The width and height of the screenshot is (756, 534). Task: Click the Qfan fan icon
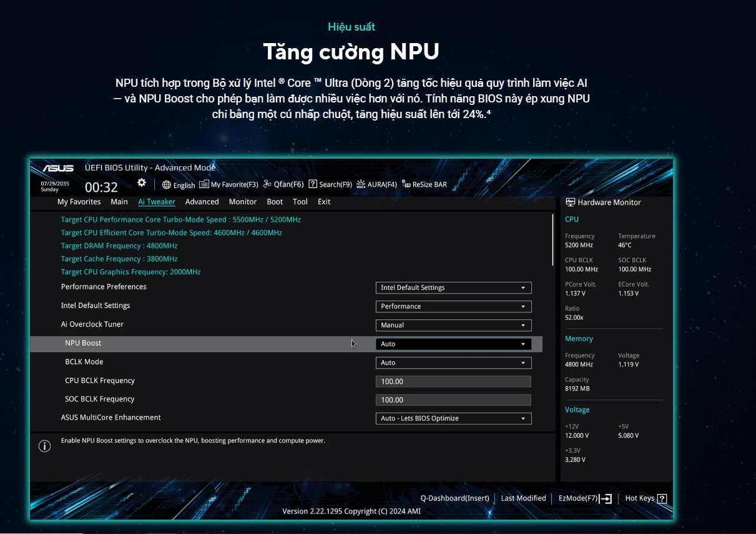267,184
